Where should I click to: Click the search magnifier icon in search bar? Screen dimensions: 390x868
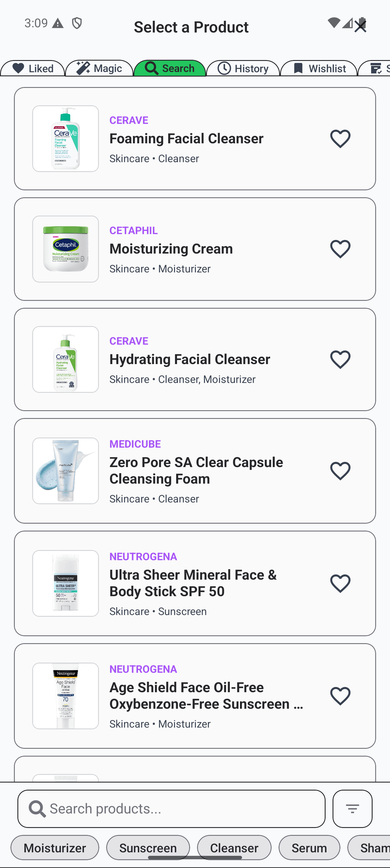[x=37, y=809]
